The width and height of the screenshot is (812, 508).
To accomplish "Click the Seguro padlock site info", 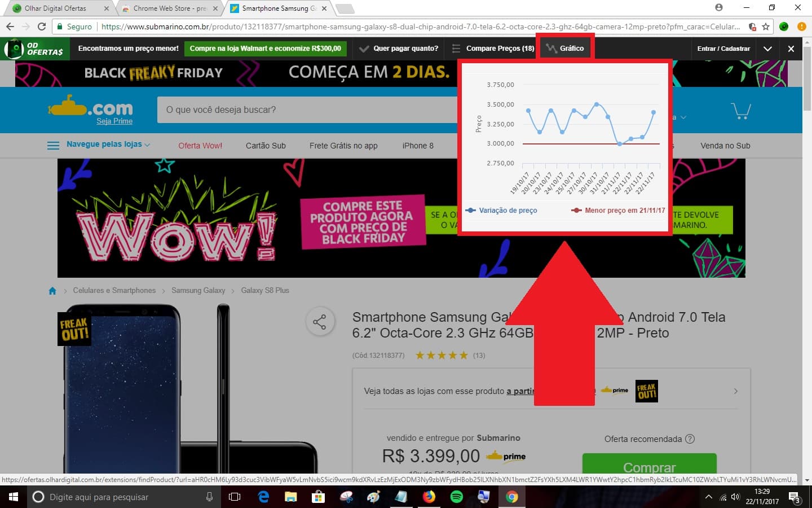I will coord(74,27).
